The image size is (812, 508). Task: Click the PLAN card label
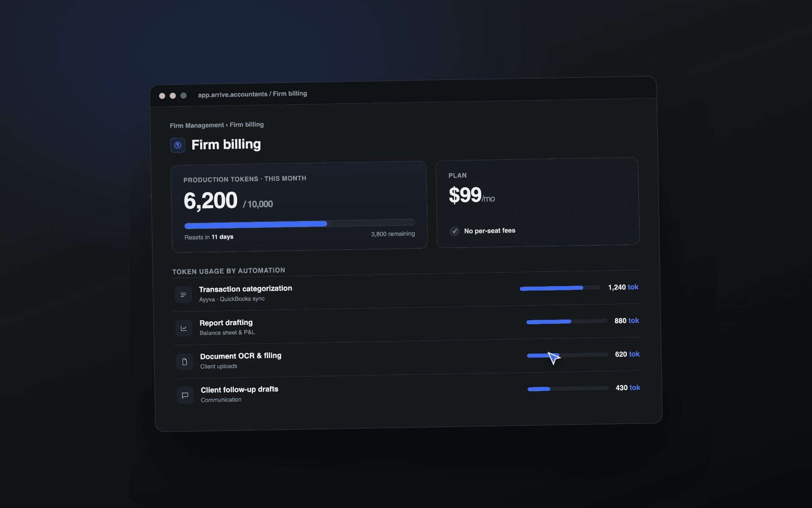pyautogui.click(x=458, y=175)
